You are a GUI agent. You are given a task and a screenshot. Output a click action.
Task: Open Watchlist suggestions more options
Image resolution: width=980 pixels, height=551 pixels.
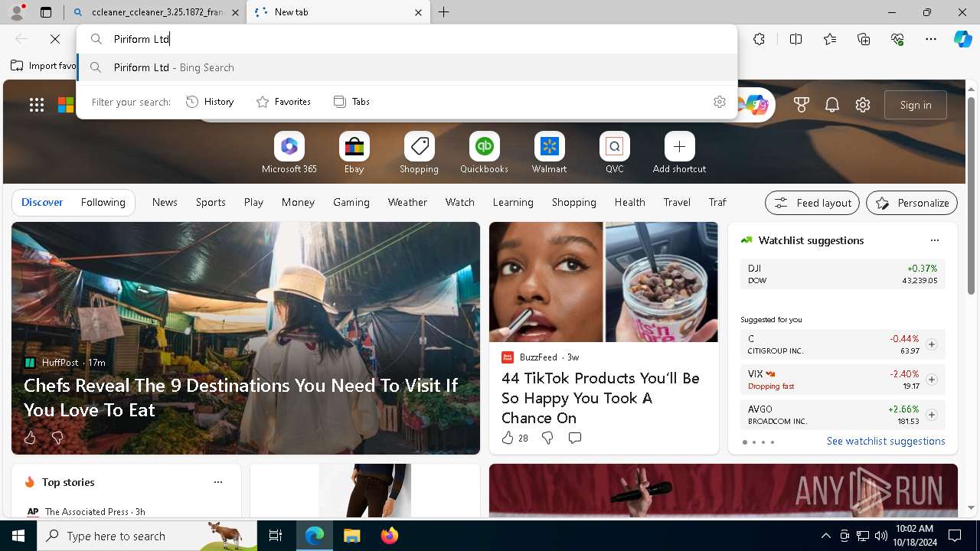point(934,240)
